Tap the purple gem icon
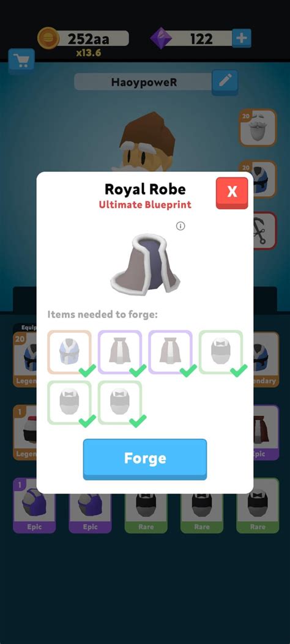This screenshot has height=644, width=290. click(x=161, y=38)
